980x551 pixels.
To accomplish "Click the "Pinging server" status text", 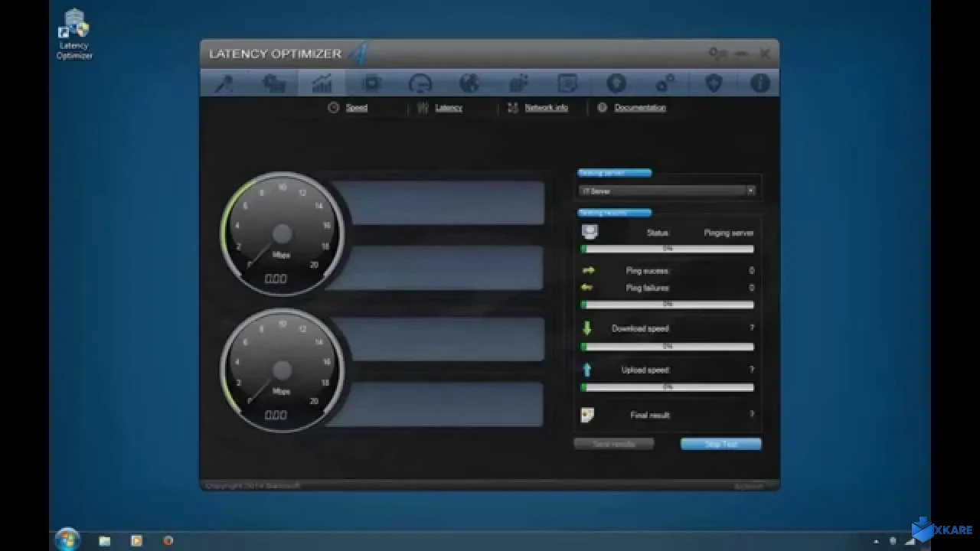I will click(x=729, y=233).
